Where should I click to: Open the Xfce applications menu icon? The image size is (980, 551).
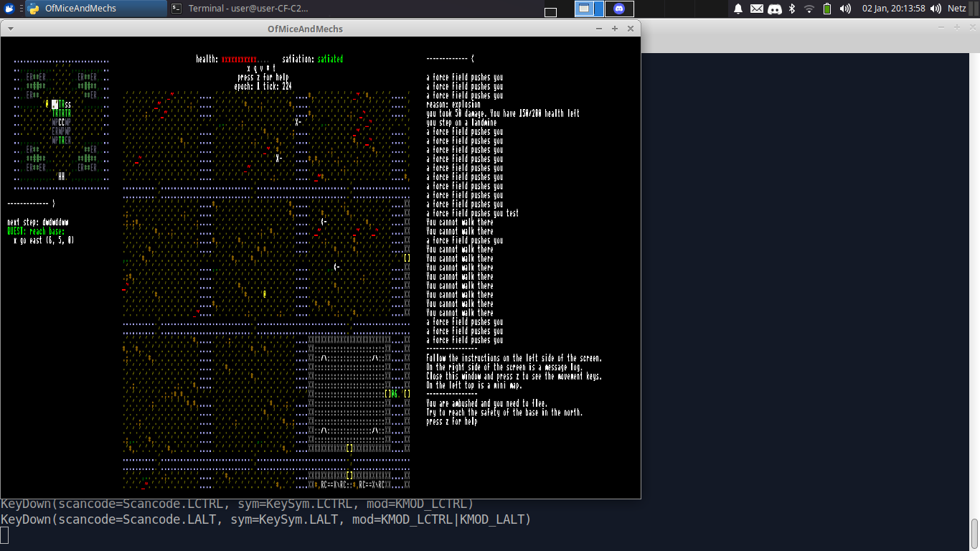click(9, 9)
